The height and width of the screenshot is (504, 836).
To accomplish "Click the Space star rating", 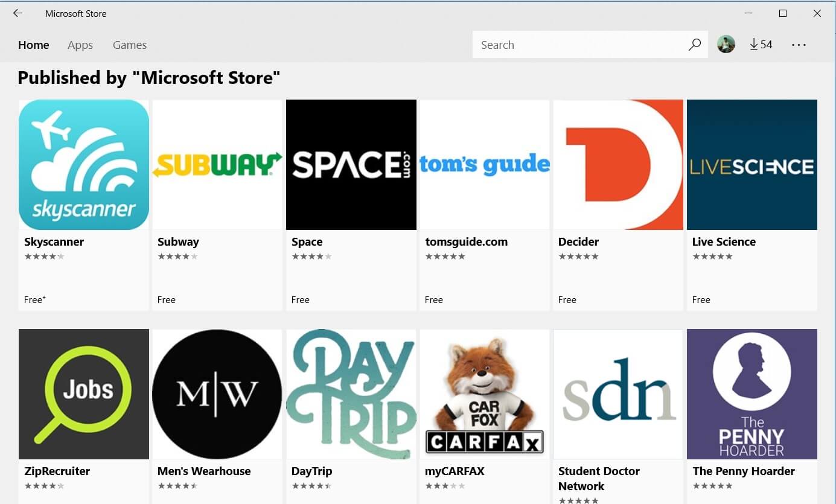I will click(311, 257).
